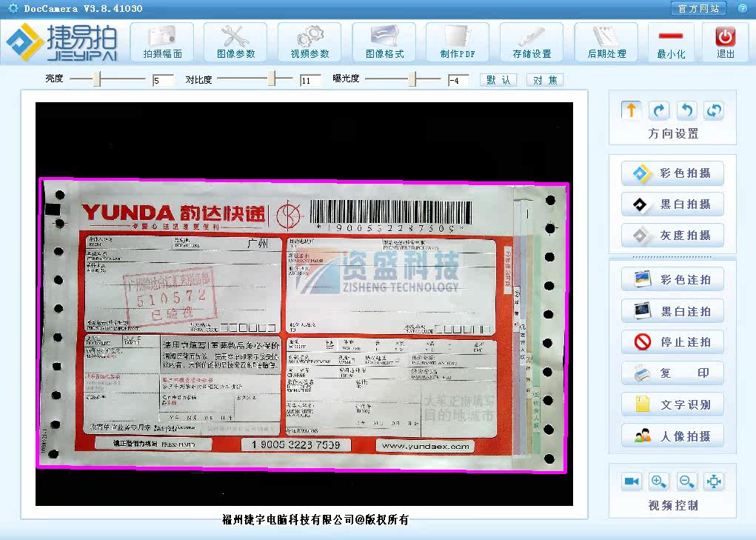Open the 拍摄幅面 capture size tool
Image resolution: width=756 pixels, height=540 pixels.
[x=162, y=42]
